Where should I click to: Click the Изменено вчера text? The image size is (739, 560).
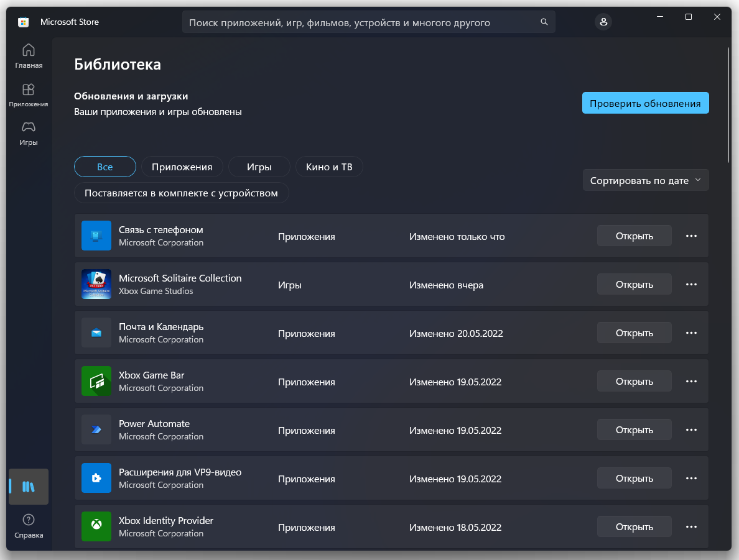(x=446, y=285)
